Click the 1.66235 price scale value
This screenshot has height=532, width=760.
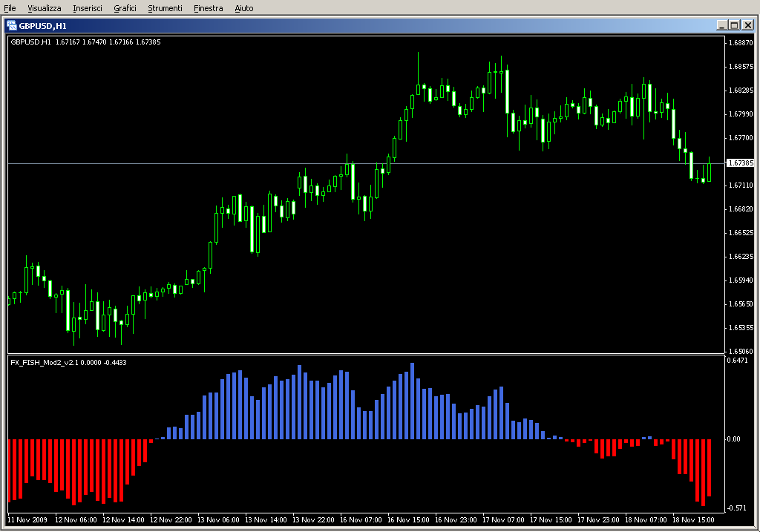click(x=741, y=256)
